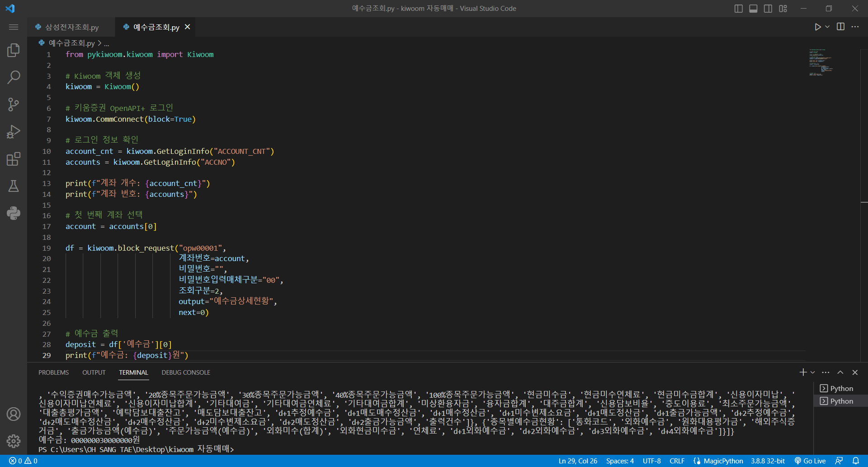Image resolution: width=868 pixels, height=467 pixels.
Task: Click the feedback icon in status bar
Action: pyautogui.click(x=839, y=461)
